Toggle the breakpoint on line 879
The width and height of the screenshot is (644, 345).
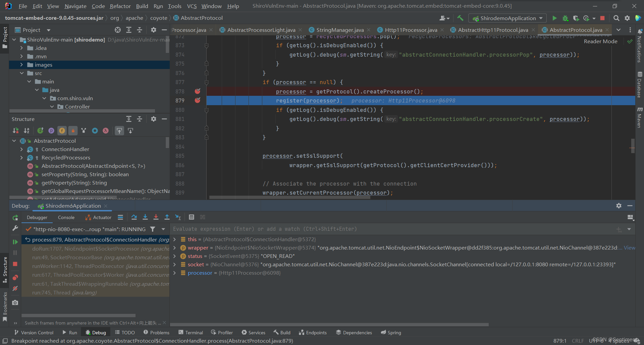(x=198, y=100)
